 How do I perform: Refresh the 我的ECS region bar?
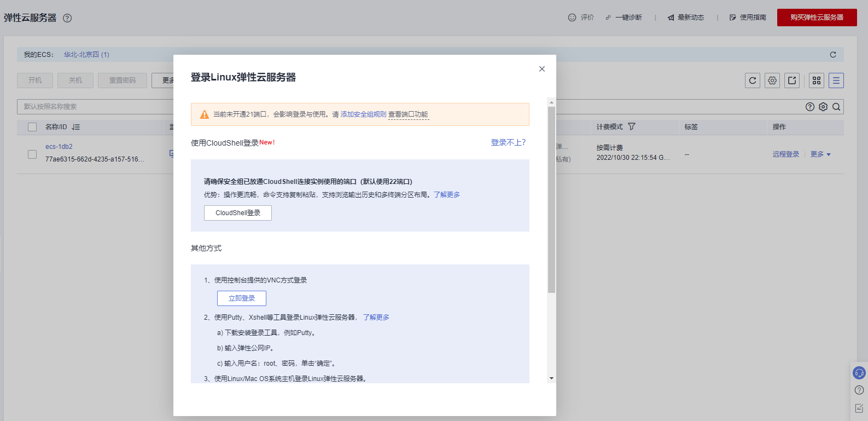pos(833,55)
